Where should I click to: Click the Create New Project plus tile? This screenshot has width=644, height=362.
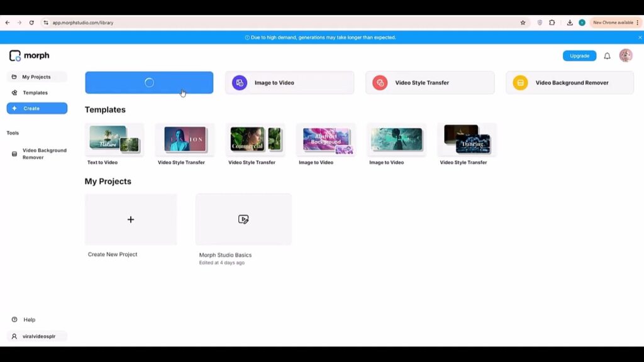click(x=131, y=219)
